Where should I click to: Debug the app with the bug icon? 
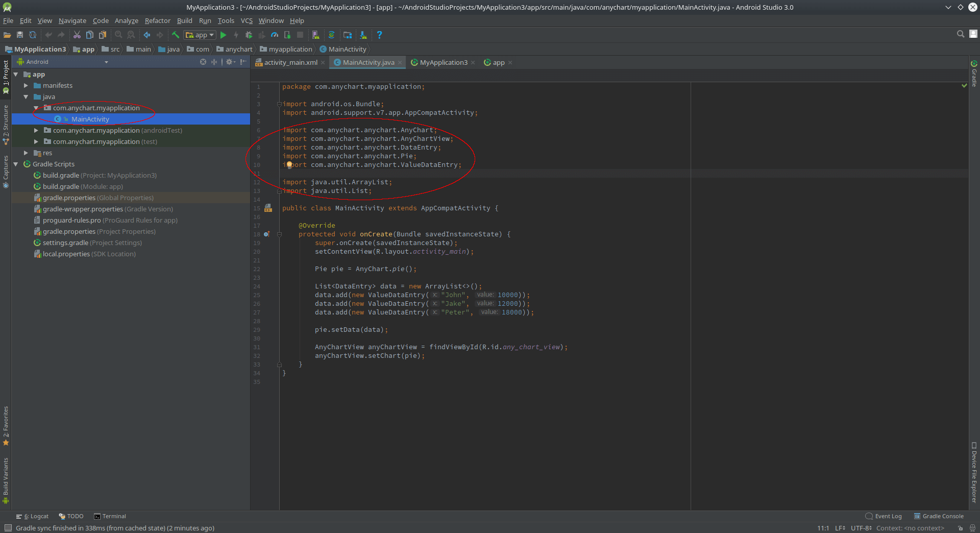tap(249, 35)
